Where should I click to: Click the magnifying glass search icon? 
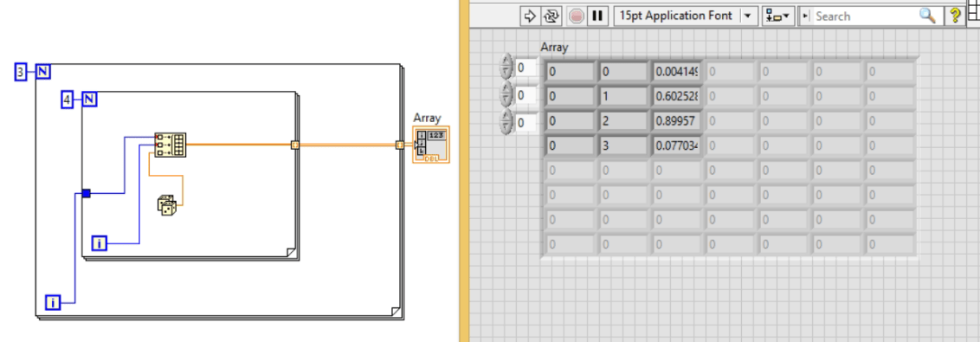pos(927,16)
